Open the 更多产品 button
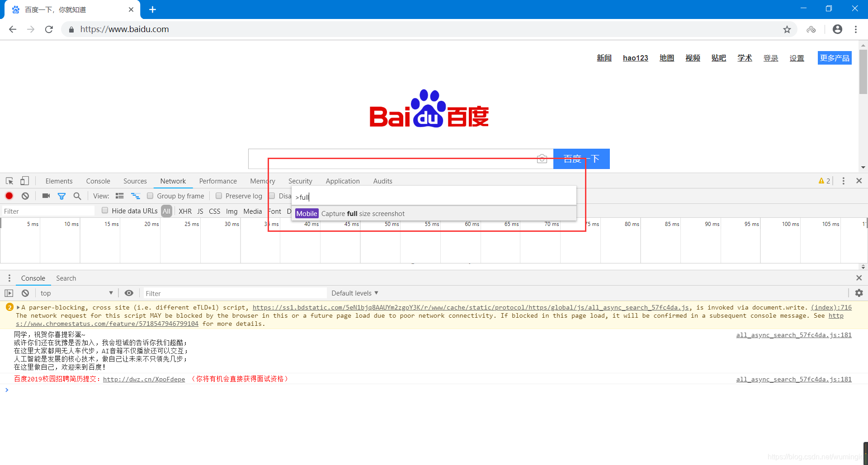This screenshot has height=465, width=868. (835, 58)
